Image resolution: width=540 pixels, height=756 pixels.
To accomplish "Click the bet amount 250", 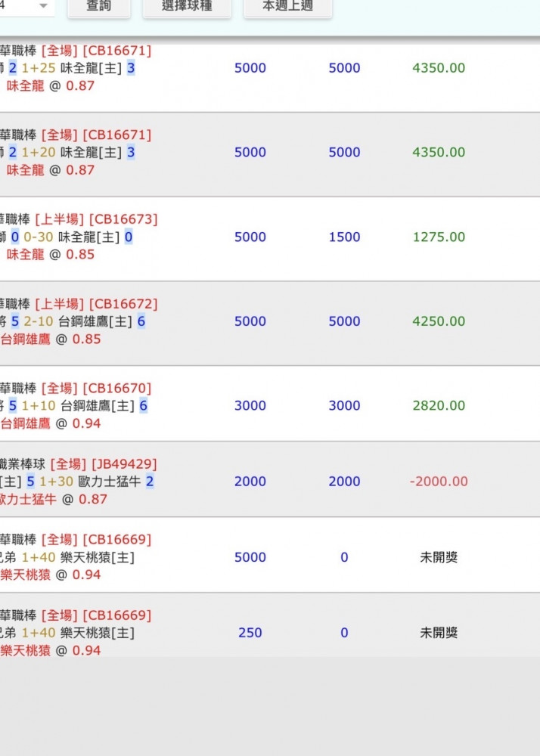I will click(x=250, y=633).
